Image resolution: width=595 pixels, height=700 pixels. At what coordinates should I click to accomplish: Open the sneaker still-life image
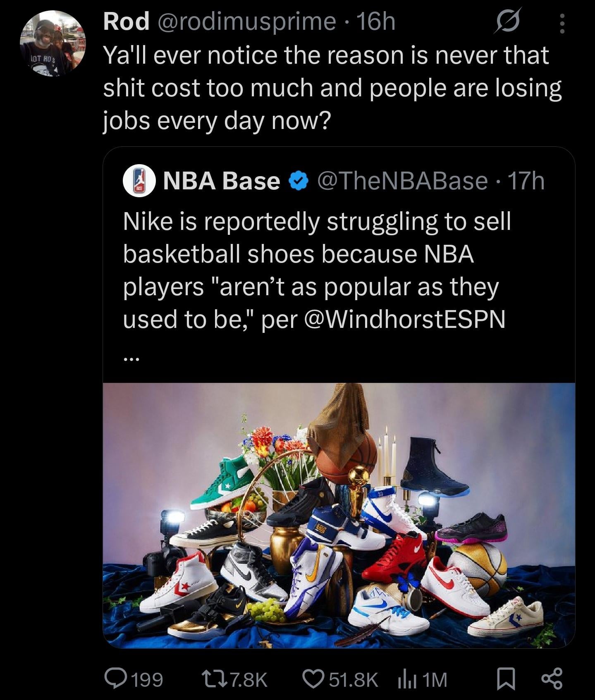coord(339,515)
